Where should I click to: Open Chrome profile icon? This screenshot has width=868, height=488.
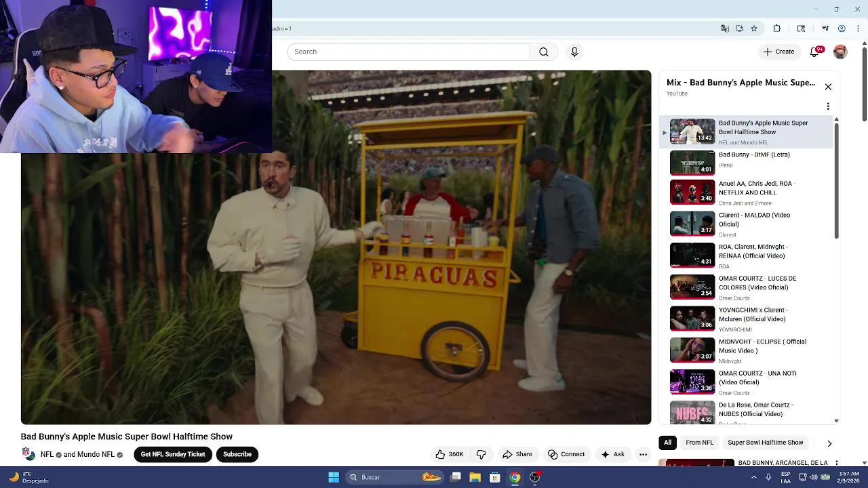click(842, 28)
